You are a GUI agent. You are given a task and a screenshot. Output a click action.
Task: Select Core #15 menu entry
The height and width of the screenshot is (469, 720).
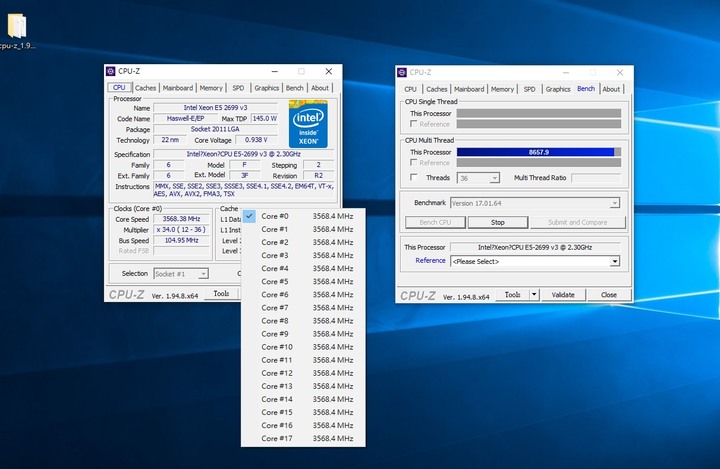coord(303,412)
